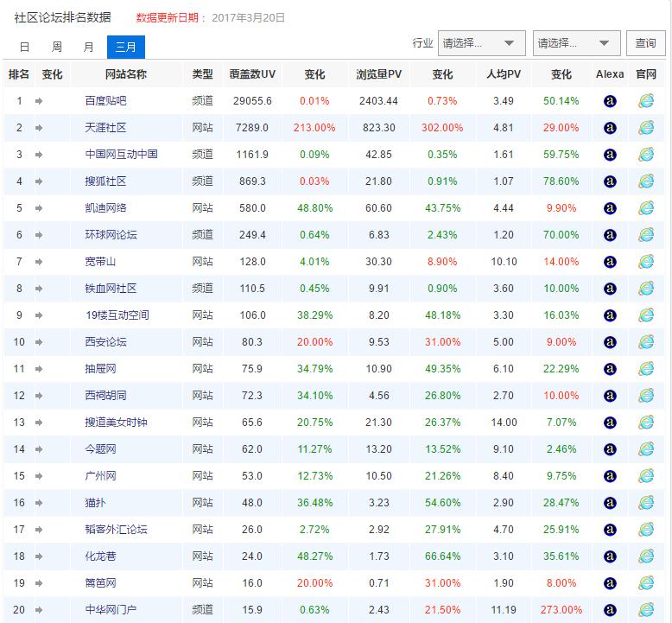Click Alexa icon in 篱笆网 row
This screenshot has height=623, width=672.
click(x=610, y=583)
